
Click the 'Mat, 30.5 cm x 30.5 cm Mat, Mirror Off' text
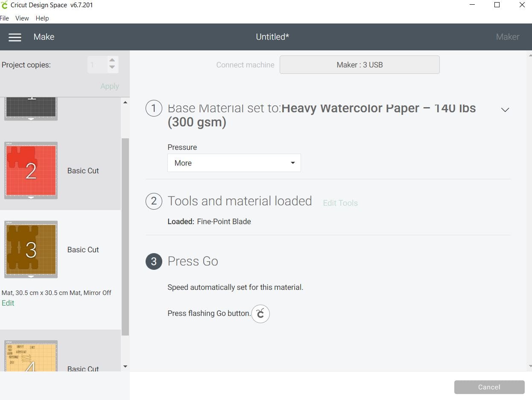tap(56, 293)
